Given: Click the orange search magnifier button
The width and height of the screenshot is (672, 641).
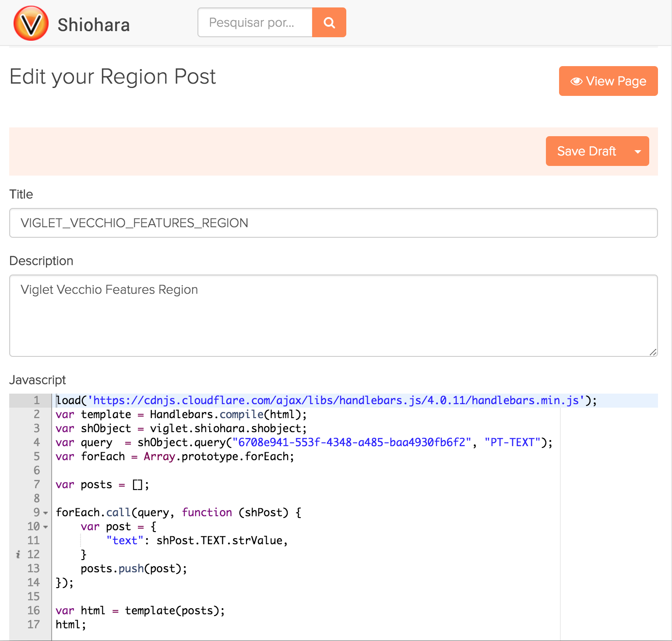Looking at the screenshot, I should pos(329,22).
